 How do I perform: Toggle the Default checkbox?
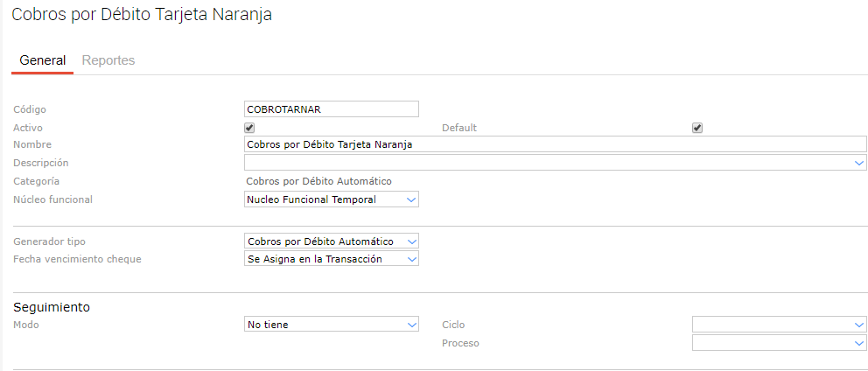[697, 128]
